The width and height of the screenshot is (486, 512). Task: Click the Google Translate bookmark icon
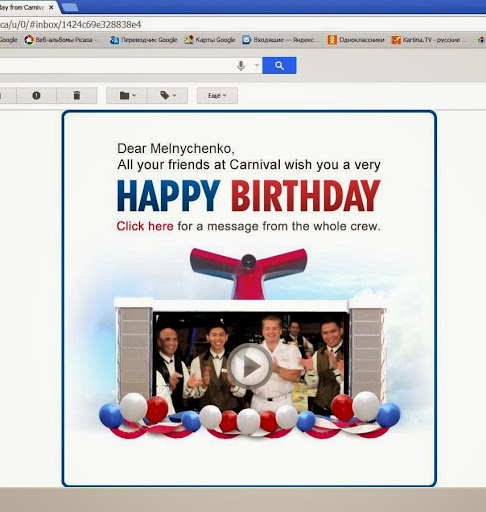114,40
